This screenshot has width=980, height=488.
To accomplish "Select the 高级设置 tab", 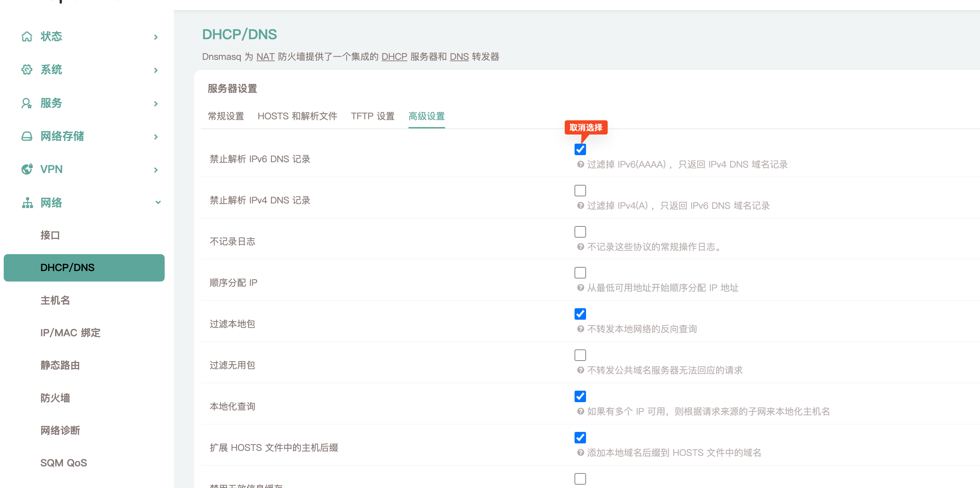I will [x=426, y=116].
